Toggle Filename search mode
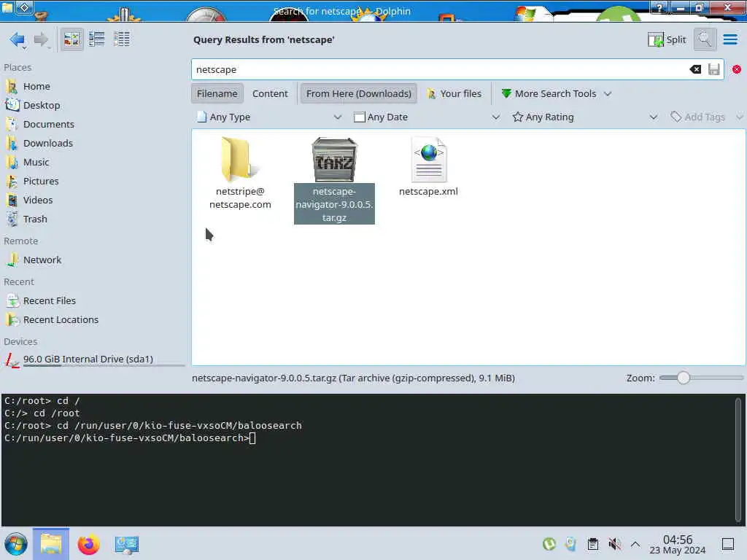 click(217, 94)
